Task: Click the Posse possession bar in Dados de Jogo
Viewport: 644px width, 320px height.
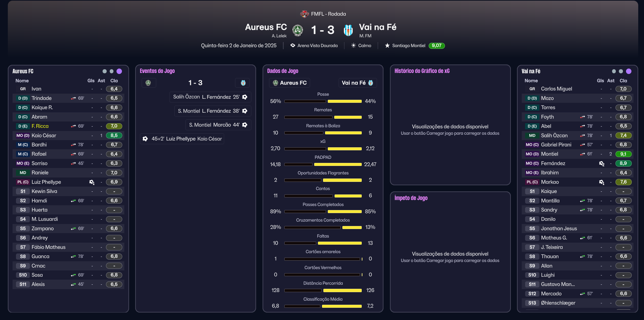Action: 323,101
